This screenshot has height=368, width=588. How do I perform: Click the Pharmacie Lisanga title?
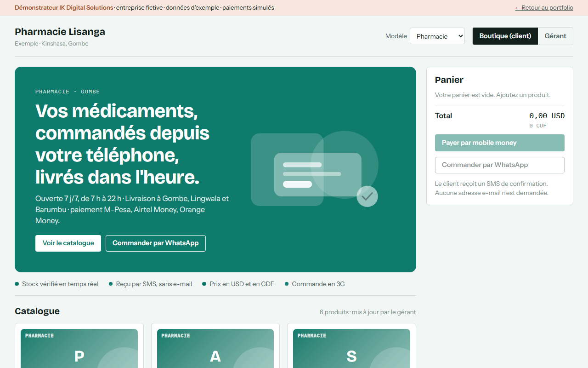pos(60,32)
